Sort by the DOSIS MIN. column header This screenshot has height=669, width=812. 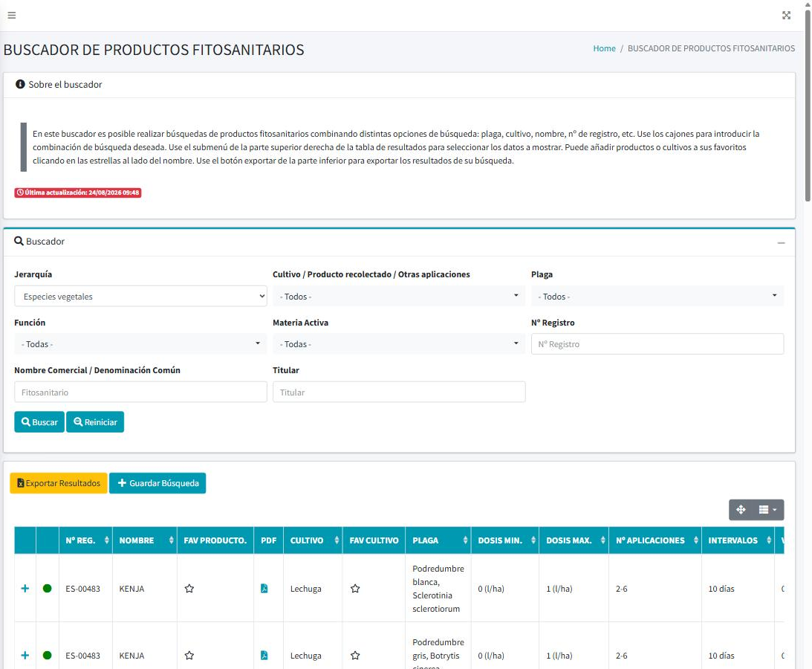(x=505, y=540)
